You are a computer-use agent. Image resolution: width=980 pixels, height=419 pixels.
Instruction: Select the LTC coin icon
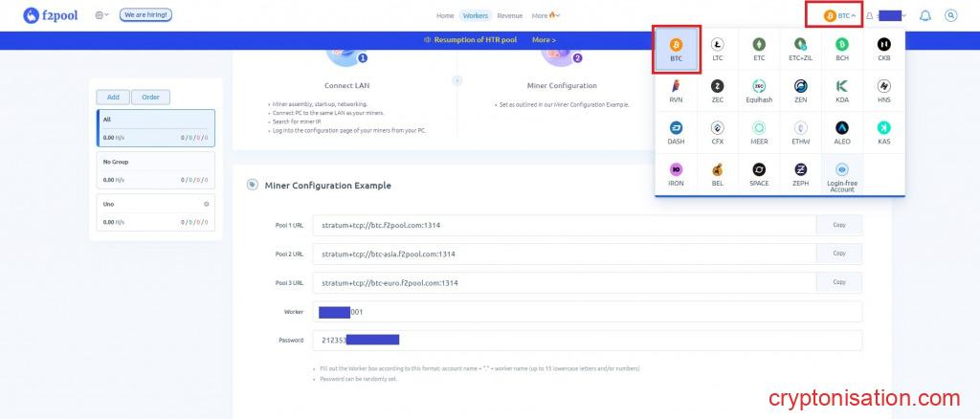[x=718, y=49]
